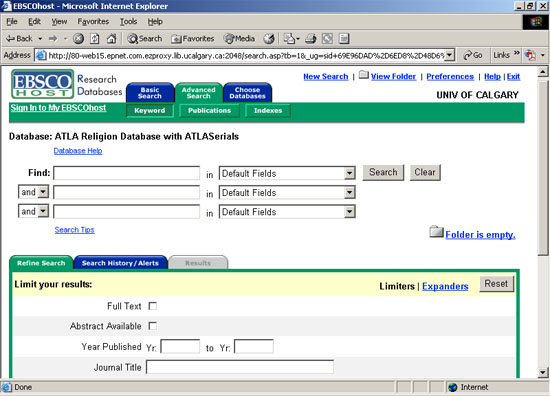
Task: Open the Indexes sub-tab
Action: click(268, 110)
